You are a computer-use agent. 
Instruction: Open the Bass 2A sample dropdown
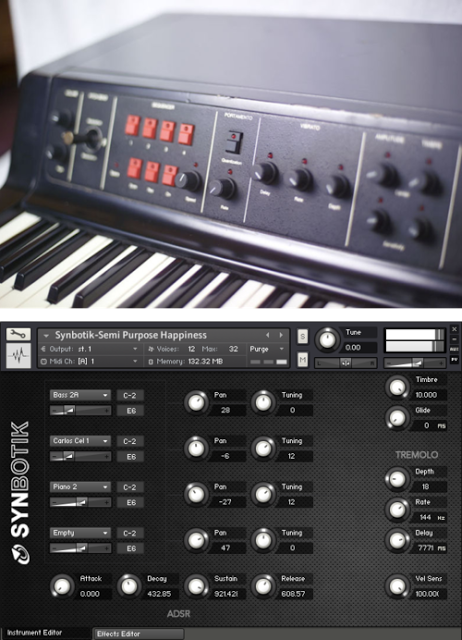(x=80, y=395)
